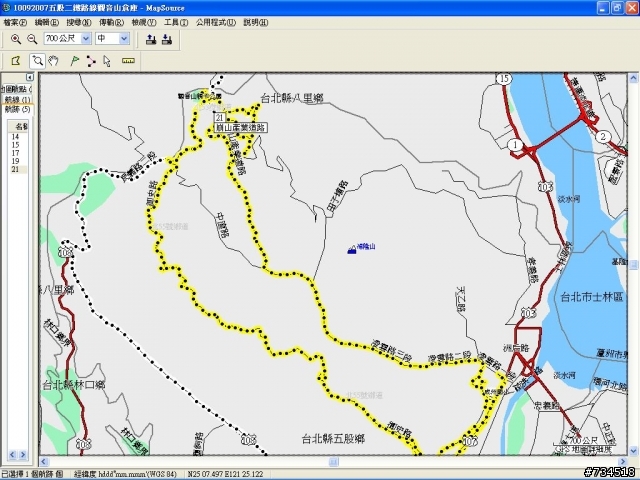Select track 17 in the list

pyautogui.click(x=16, y=153)
